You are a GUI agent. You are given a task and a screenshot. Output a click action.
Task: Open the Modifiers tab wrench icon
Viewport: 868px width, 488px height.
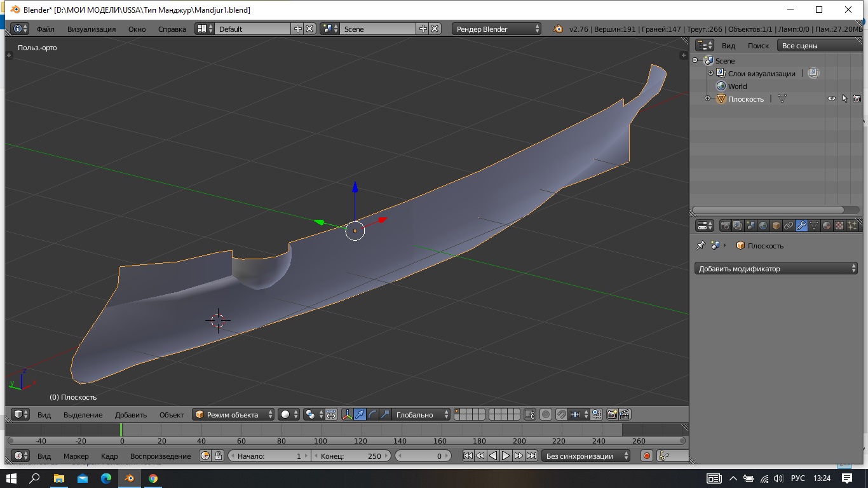pyautogui.click(x=801, y=226)
